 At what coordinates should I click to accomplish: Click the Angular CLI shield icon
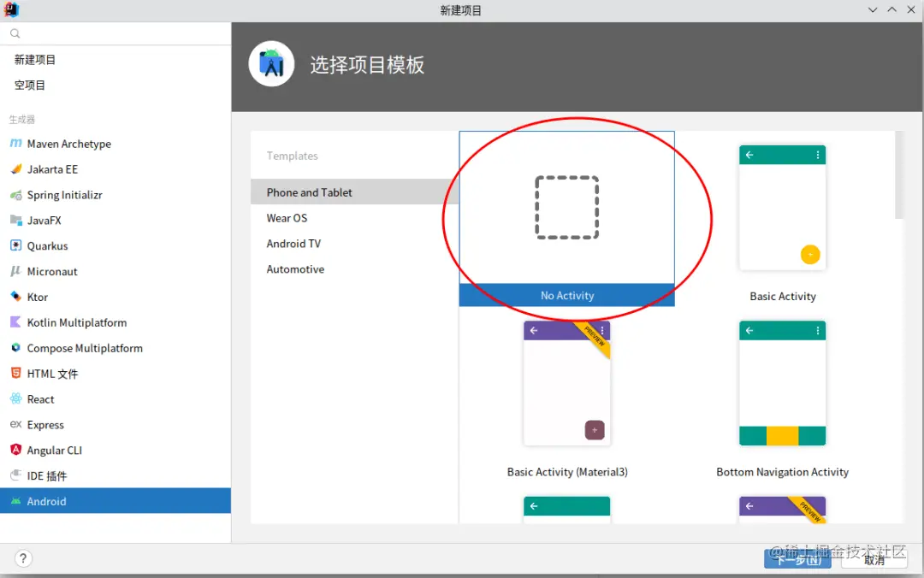(x=16, y=450)
